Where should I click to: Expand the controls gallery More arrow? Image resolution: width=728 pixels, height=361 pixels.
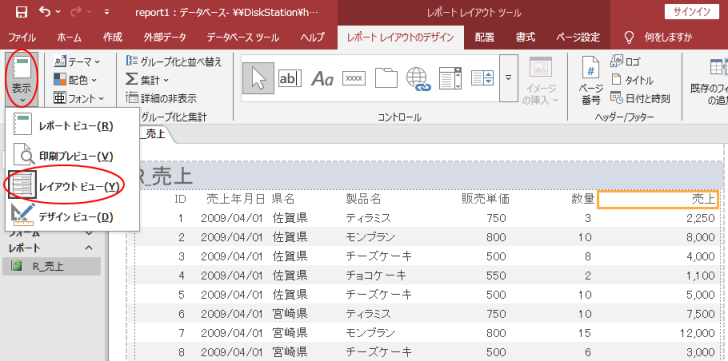pyautogui.click(x=508, y=78)
